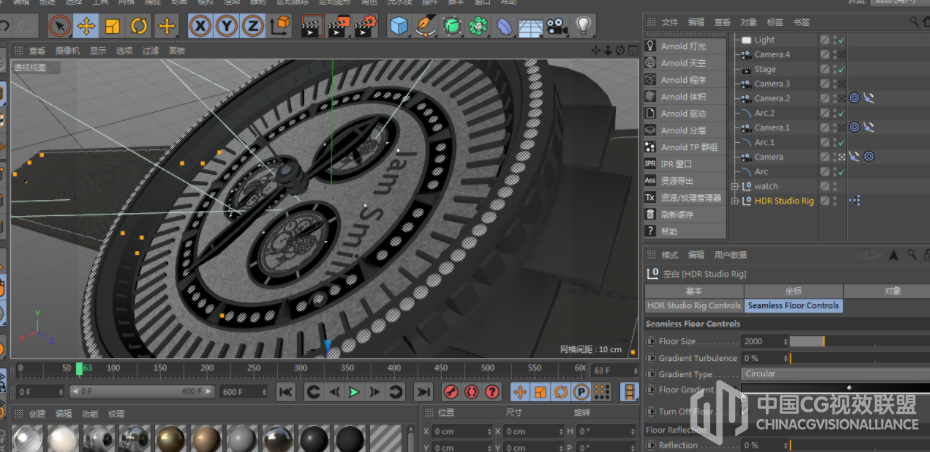The image size is (930, 452).
Task: Select the gold material sphere thumbnail
Action: [x=171, y=438]
